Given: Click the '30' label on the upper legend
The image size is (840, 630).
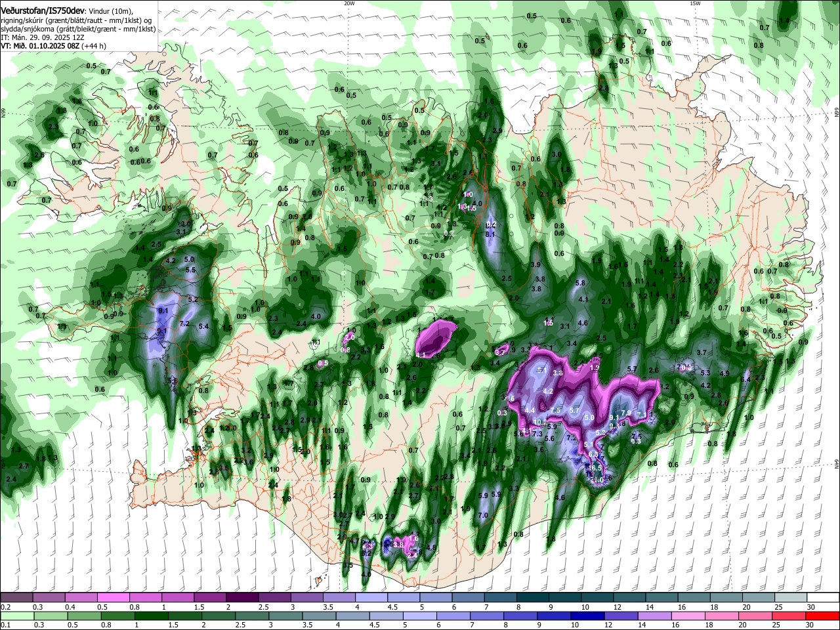Looking at the screenshot, I should click(x=810, y=607).
